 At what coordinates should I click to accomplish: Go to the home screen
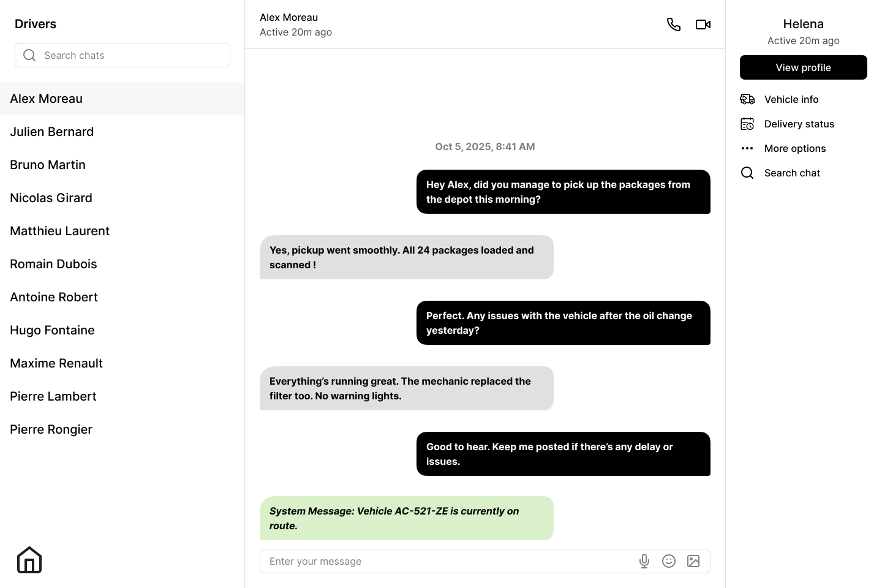(x=29, y=560)
